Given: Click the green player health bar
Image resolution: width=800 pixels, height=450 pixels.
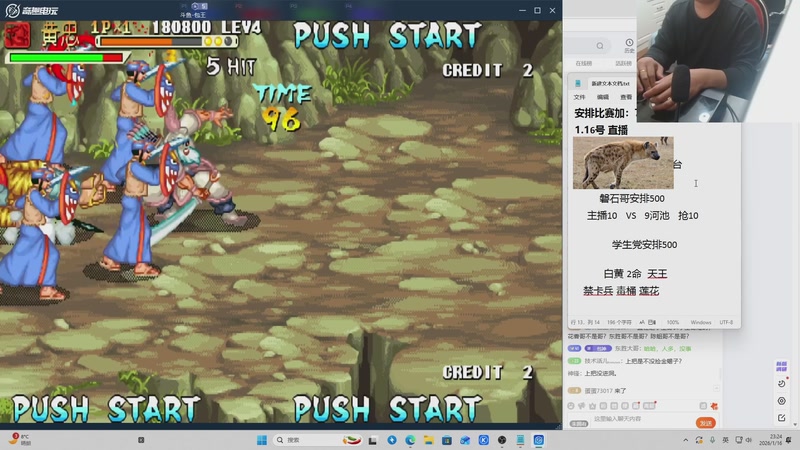Looking at the screenshot, I should click(x=66, y=58).
